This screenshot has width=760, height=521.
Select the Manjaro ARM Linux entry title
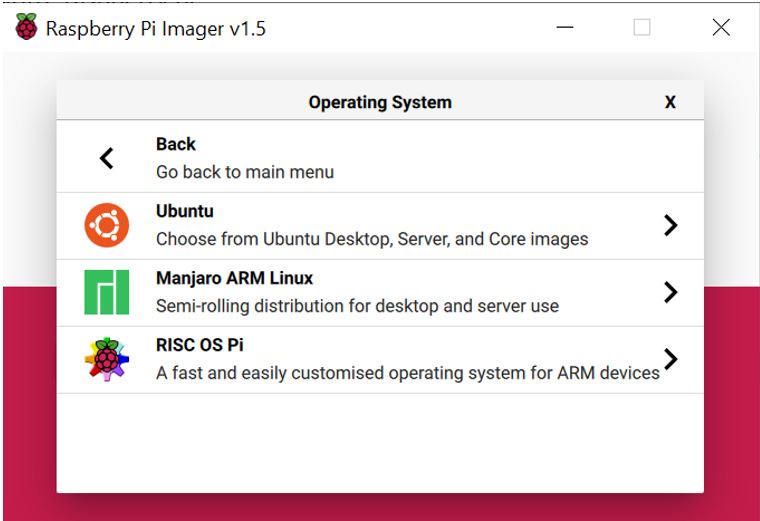click(x=234, y=278)
